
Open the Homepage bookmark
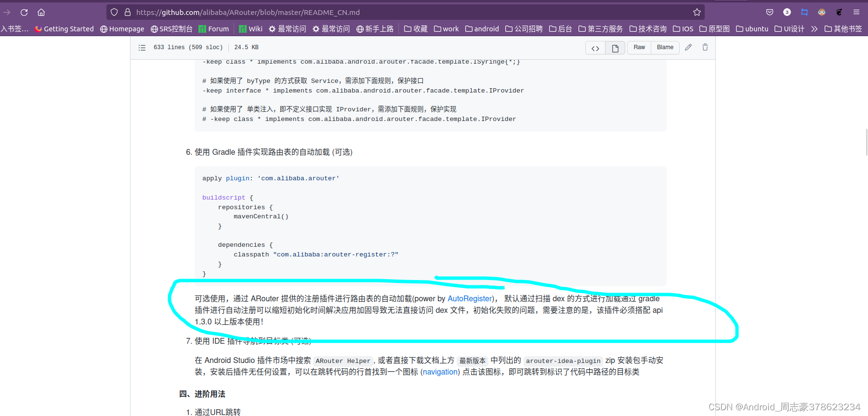click(122, 29)
